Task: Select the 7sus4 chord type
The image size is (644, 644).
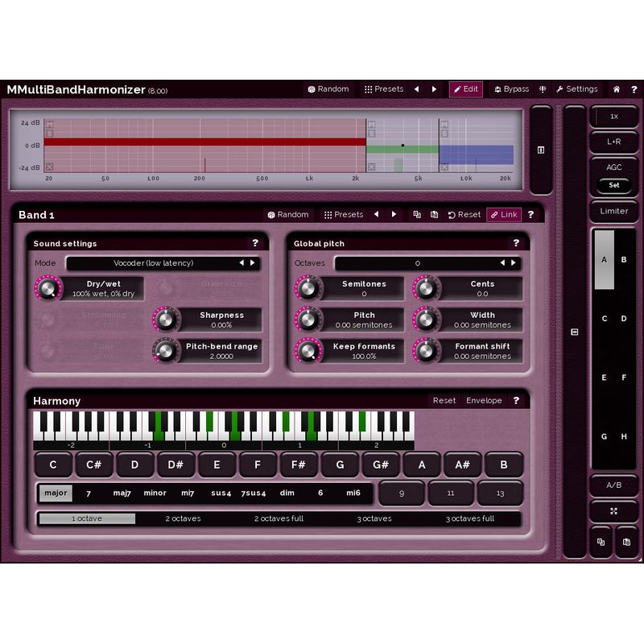Action: coord(254,493)
